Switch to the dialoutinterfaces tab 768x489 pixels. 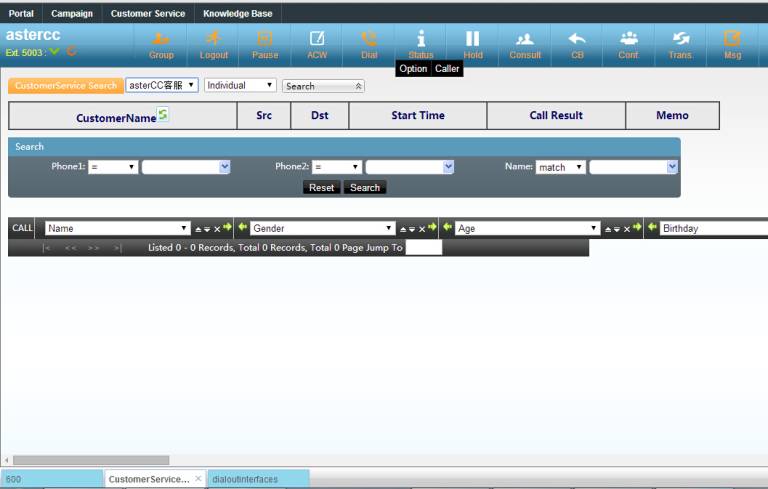coord(245,479)
